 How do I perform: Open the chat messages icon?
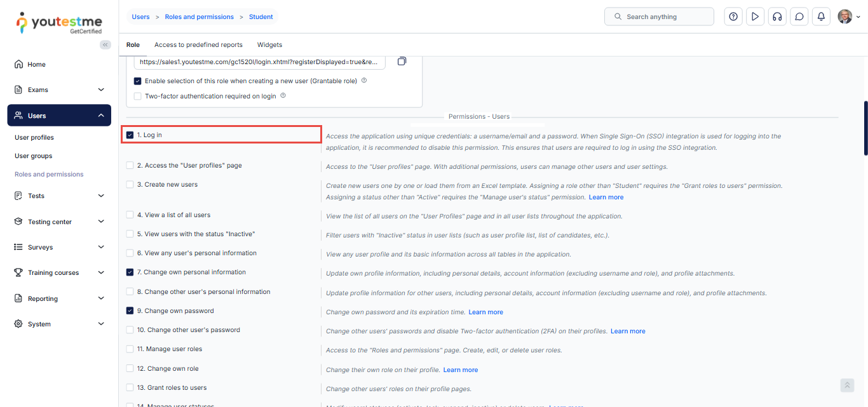point(799,17)
